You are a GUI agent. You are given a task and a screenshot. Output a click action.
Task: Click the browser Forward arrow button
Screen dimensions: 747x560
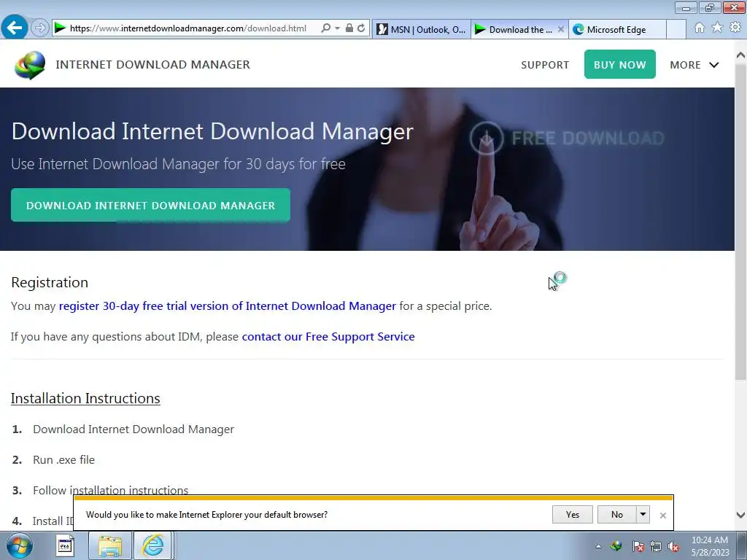pyautogui.click(x=40, y=28)
